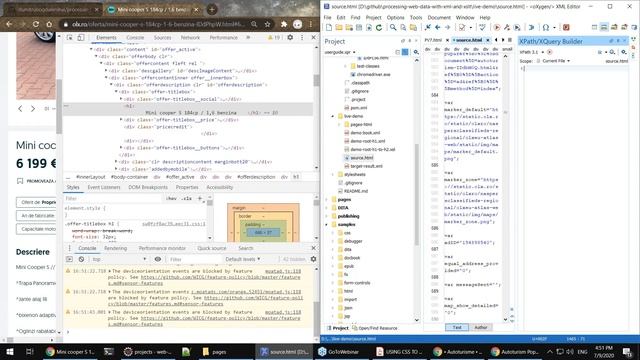This screenshot has width=640, height=360.
Task: Toggle .cls element classes panel
Action: [187, 198]
